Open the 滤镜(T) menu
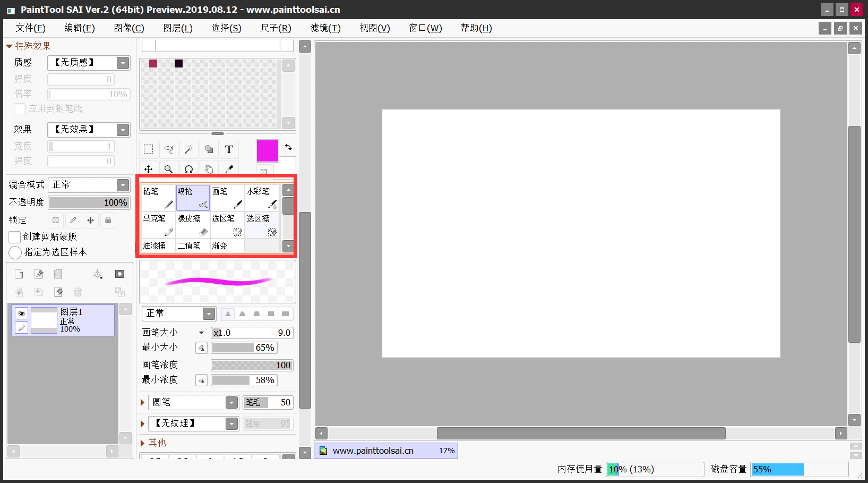 [x=325, y=28]
